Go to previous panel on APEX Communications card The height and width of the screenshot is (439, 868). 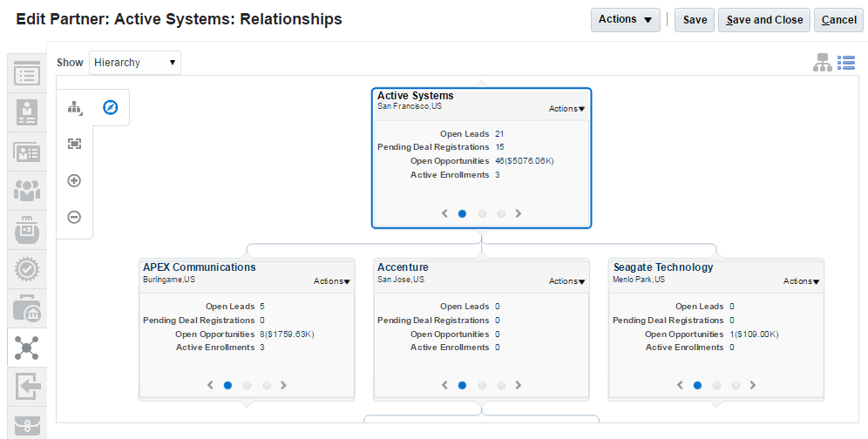tap(209, 385)
